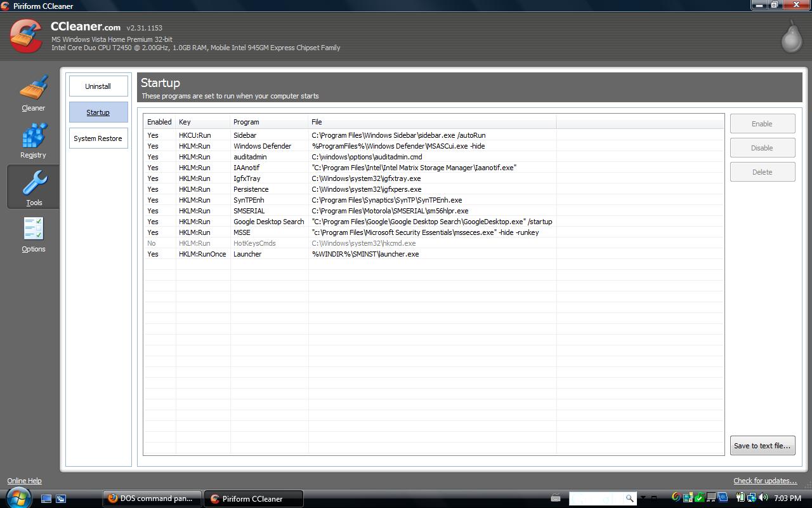Screen dimensions: 812x508
Task: Switch to the Uninstall tab
Action: 98,86
